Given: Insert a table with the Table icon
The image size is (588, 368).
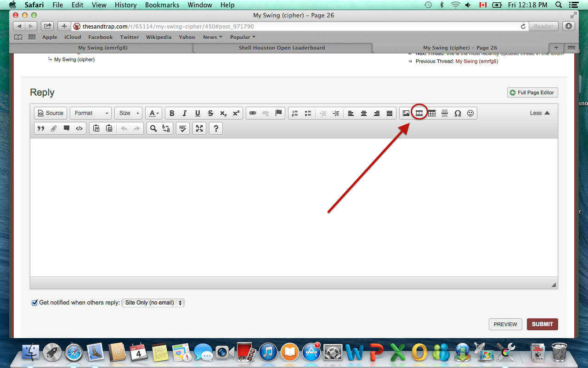Looking at the screenshot, I should pos(432,113).
